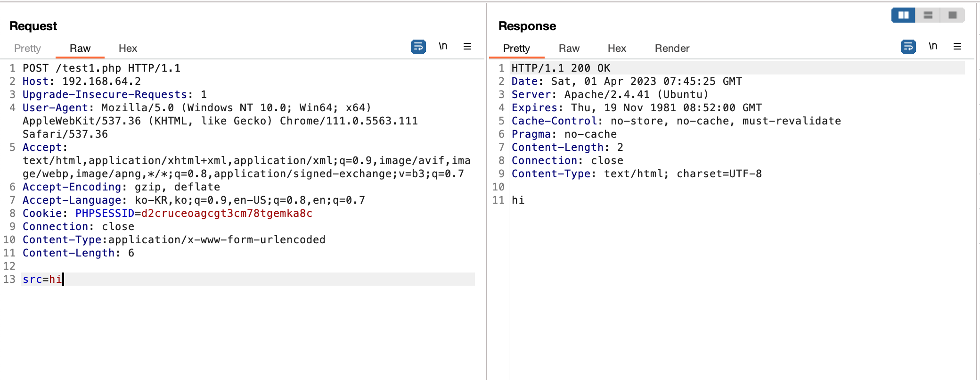Click the request Connection: close line
The image size is (980, 380).
pyautogui.click(x=78, y=226)
